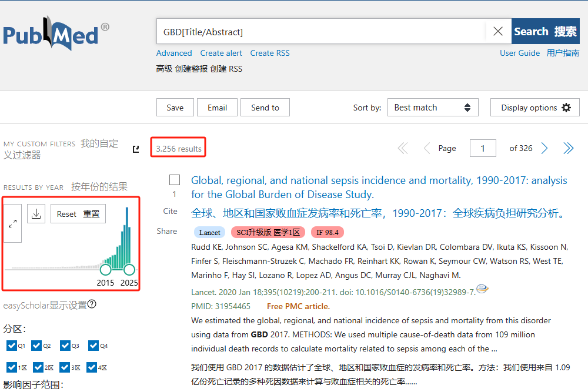Click the Cite action for result 1
The height and width of the screenshot is (392, 588).
(x=171, y=212)
